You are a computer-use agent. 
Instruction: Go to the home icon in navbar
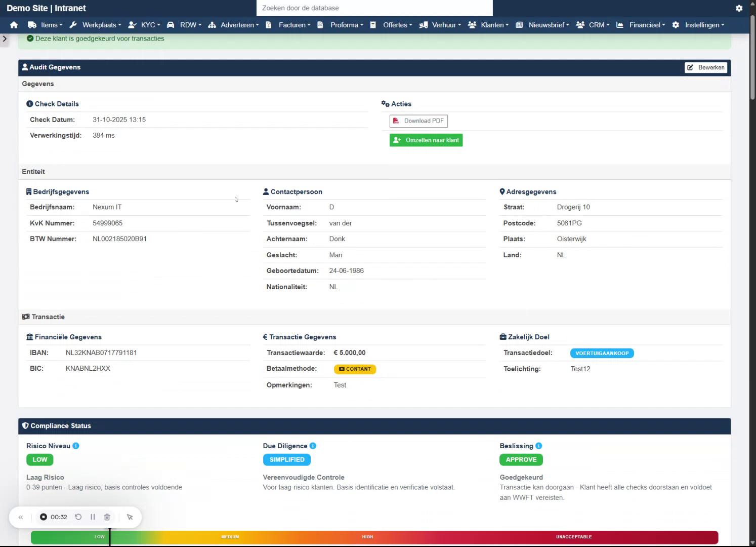(x=14, y=25)
